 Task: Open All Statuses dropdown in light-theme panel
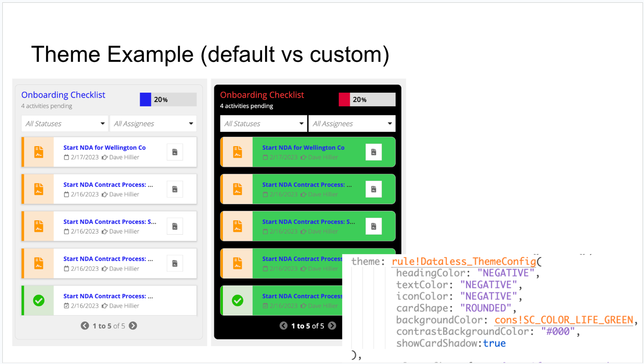65,123
